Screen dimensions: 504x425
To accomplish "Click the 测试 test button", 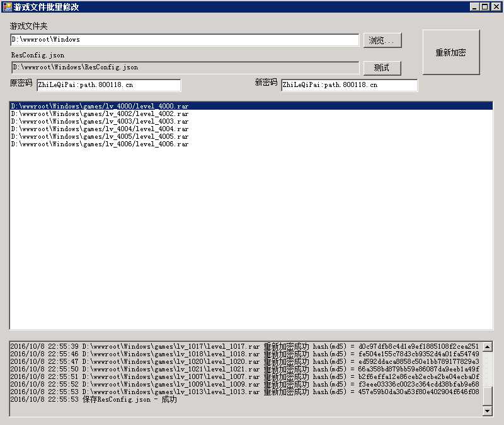I will [382, 68].
